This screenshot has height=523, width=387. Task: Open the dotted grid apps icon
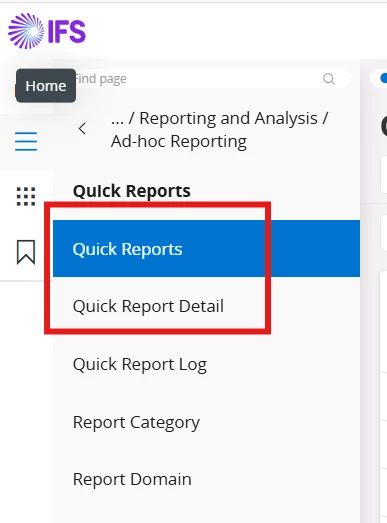(x=26, y=196)
